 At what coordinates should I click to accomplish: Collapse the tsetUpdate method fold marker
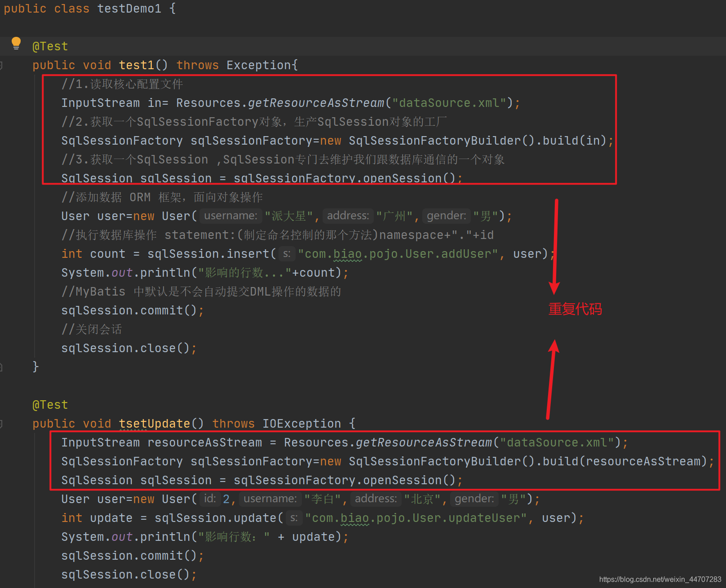[1, 424]
